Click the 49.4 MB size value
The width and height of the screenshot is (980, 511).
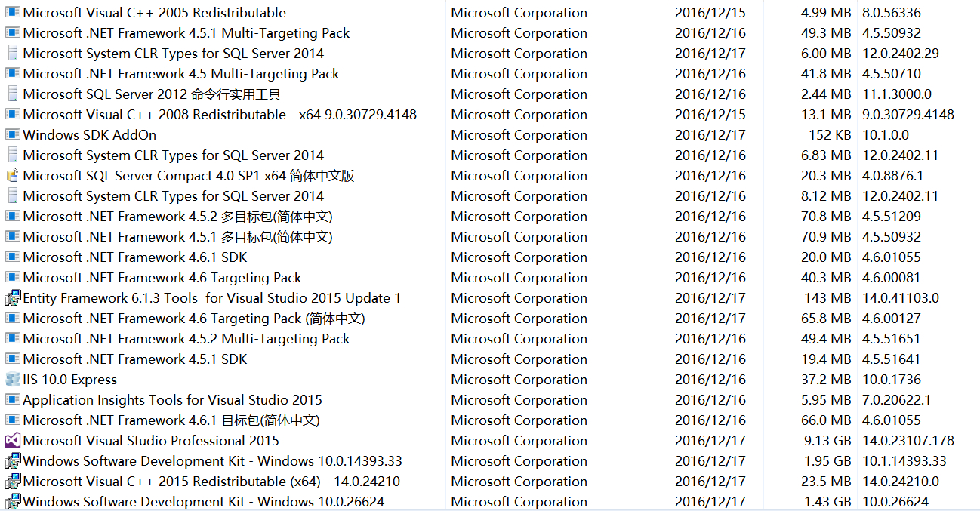pyautogui.click(x=826, y=339)
